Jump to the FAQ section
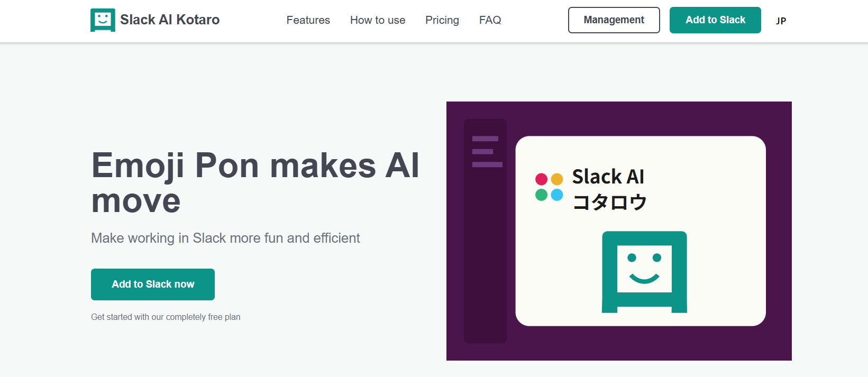 [x=490, y=20]
